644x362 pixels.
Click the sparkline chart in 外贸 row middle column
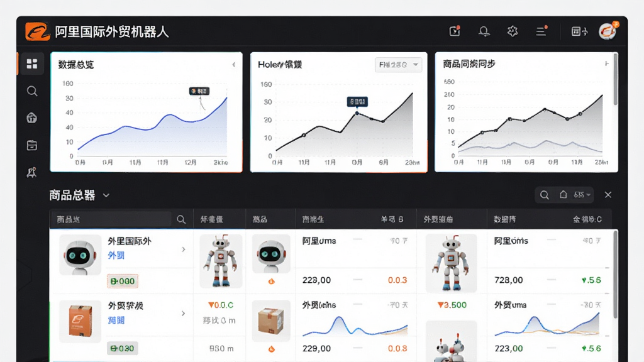click(x=355, y=326)
